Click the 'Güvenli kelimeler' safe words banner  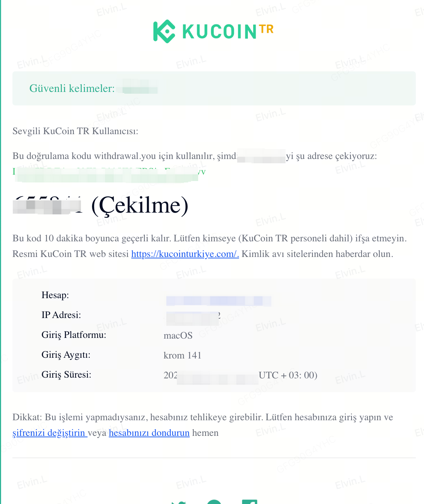214,88
